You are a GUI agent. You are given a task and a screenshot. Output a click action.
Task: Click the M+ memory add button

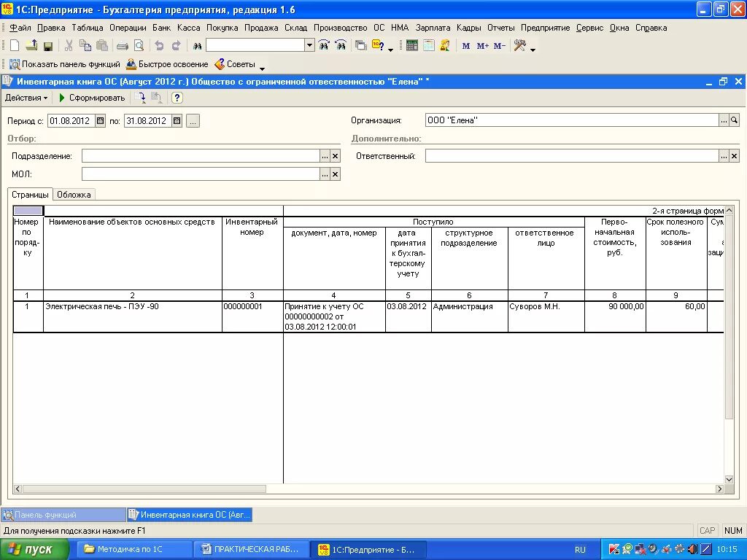[x=483, y=46]
